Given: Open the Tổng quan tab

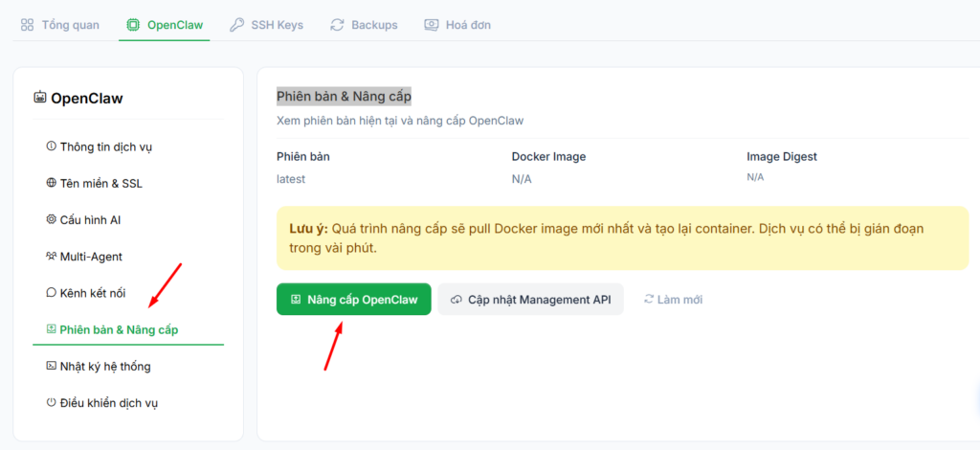Looking at the screenshot, I should coord(60,25).
